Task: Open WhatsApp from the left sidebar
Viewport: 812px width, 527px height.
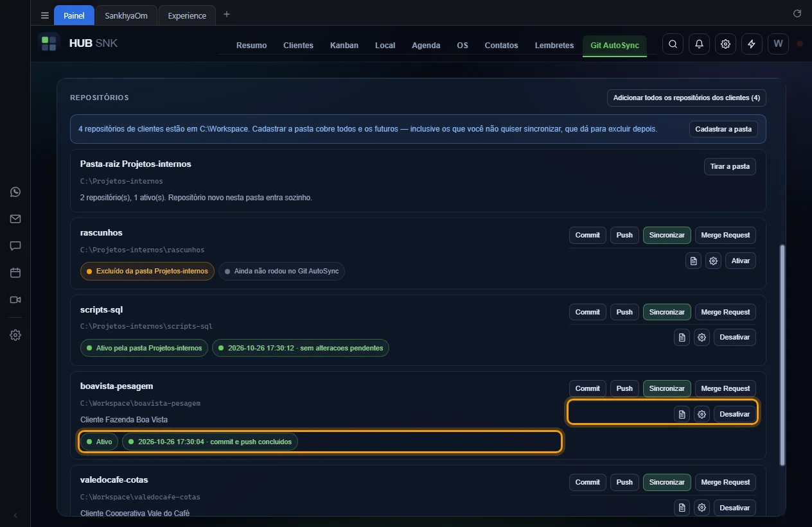Action: click(x=15, y=192)
